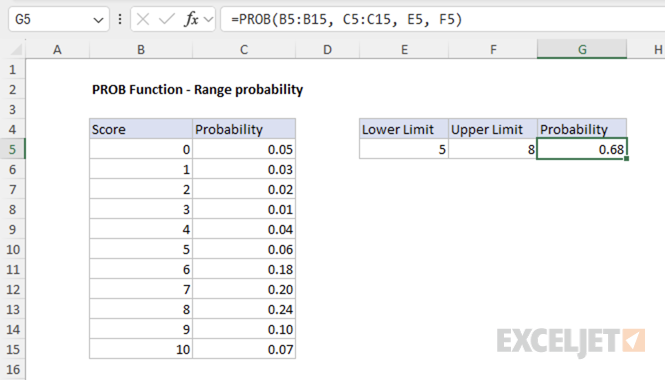Click the Lower Limit header cell
Image resolution: width=665 pixels, height=380 pixels.
tap(404, 129)
